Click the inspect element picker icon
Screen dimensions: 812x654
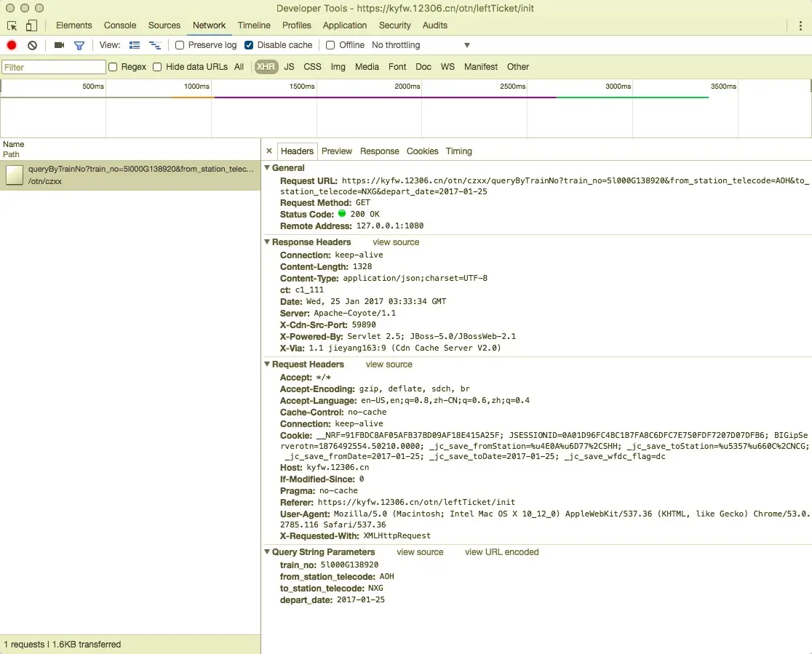pos(12,25)
